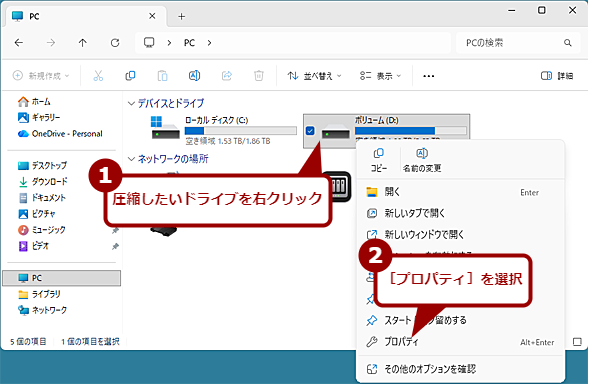The height and width of the screenshot is (385, 589).
Task: Open Gallery in the sidebar
Action: 39,118
